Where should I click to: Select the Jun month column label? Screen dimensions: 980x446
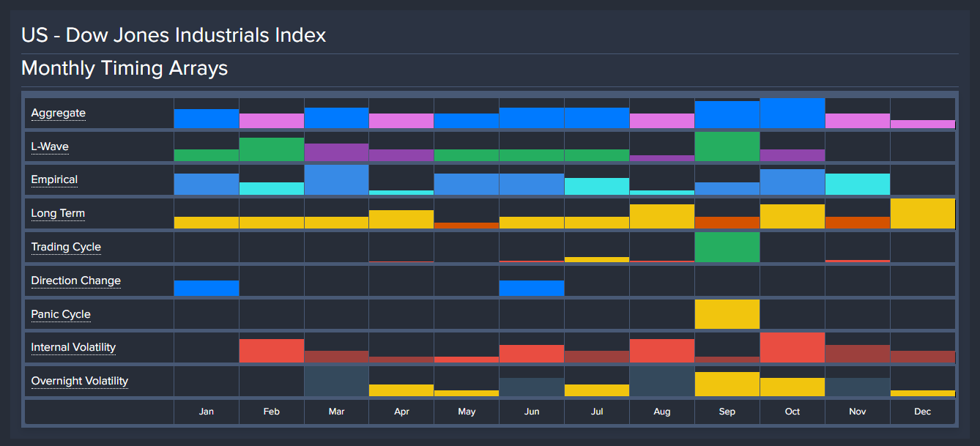tap(532, 412)
